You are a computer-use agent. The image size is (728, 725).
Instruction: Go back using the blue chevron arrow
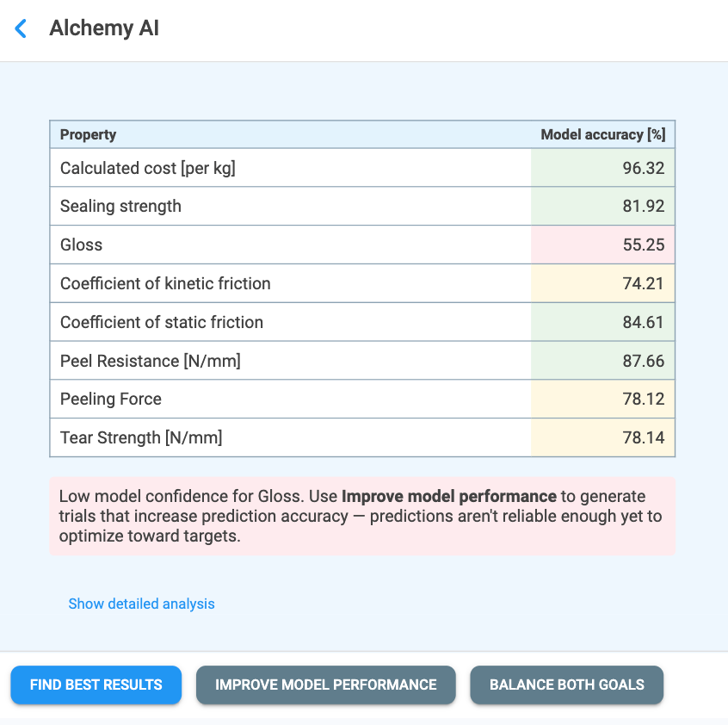21,28
